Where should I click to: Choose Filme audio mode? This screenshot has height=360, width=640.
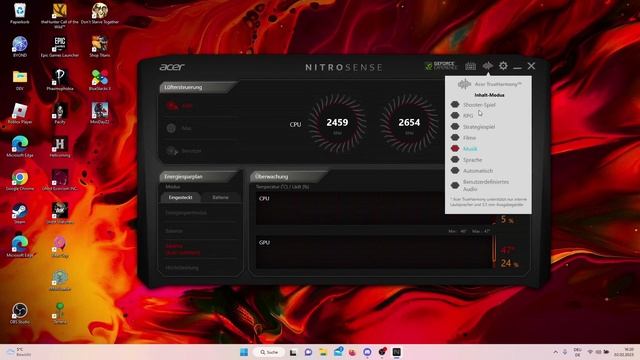[469, 138]
